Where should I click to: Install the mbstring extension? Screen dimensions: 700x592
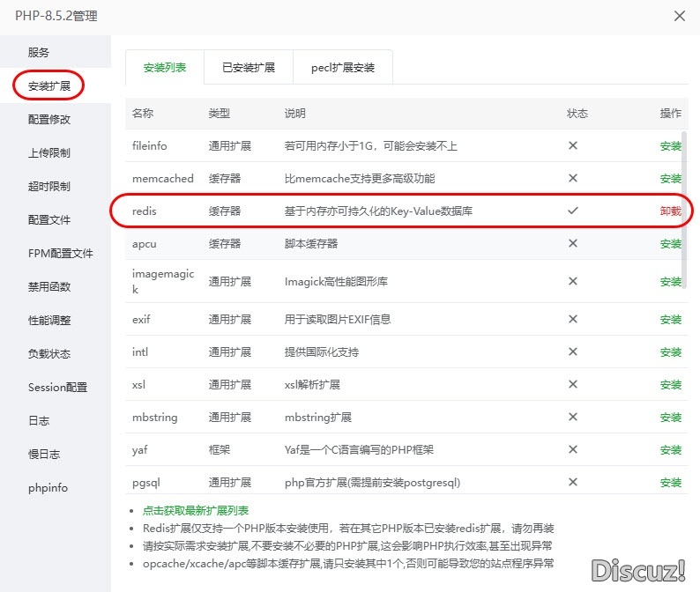click(671, 418)
